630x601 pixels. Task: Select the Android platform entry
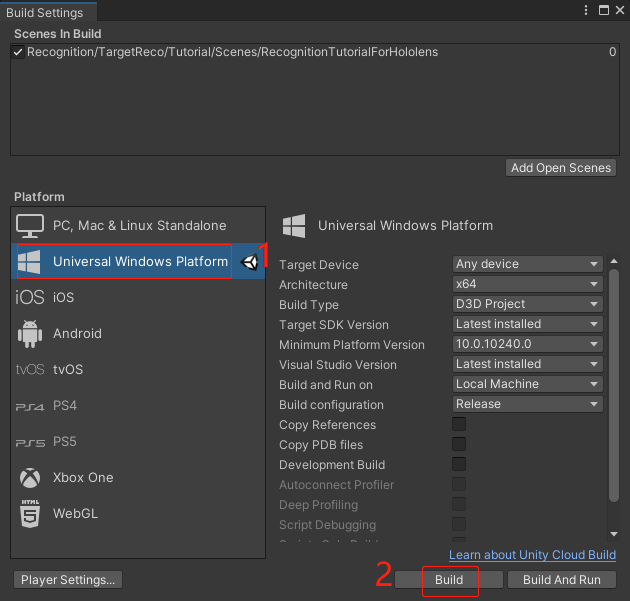138,333
